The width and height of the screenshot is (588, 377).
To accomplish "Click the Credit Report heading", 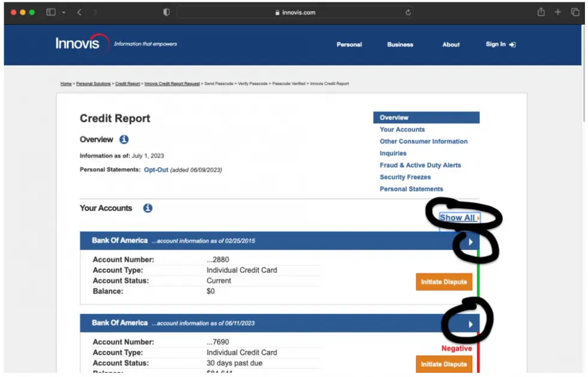I will click(115, 119).
